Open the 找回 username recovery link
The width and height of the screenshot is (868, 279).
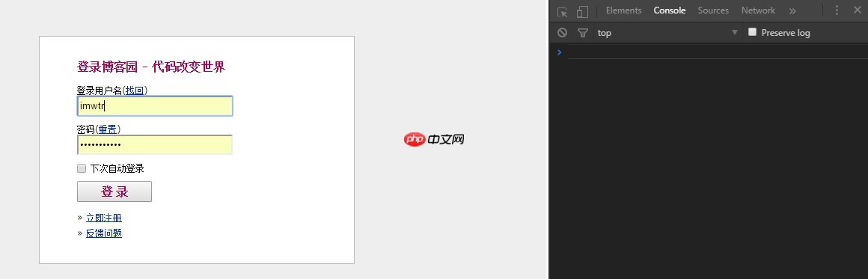click(135, 91)
